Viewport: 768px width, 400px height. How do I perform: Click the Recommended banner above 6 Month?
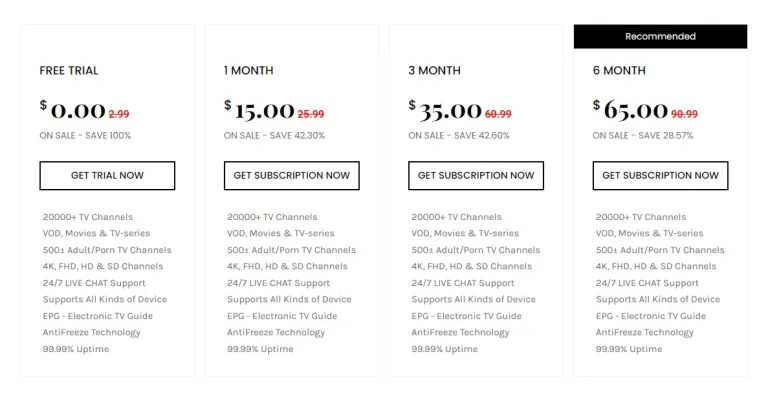pos(660,36)
